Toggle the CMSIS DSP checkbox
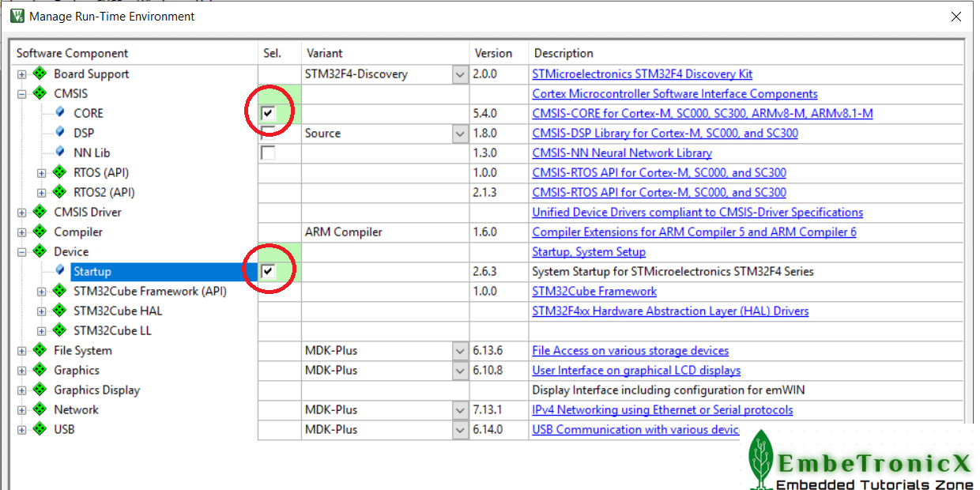The height and width of the screenshot is (490, 980). pos(268,133)
